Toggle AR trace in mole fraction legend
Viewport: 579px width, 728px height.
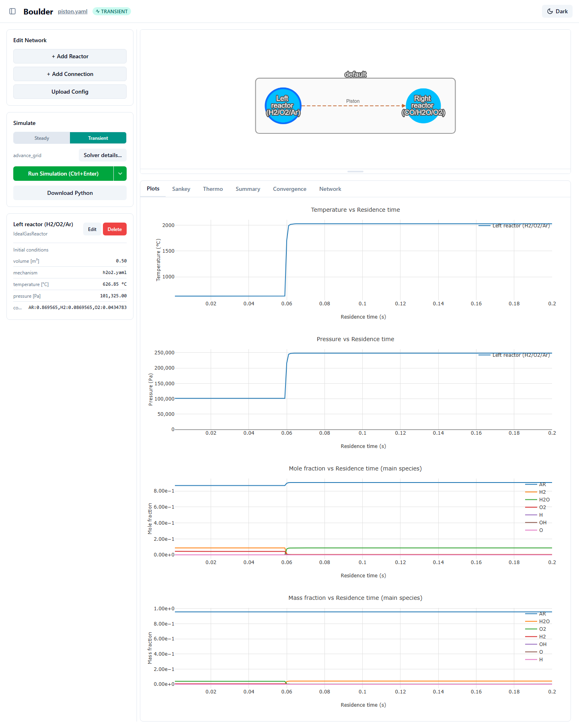536,485
